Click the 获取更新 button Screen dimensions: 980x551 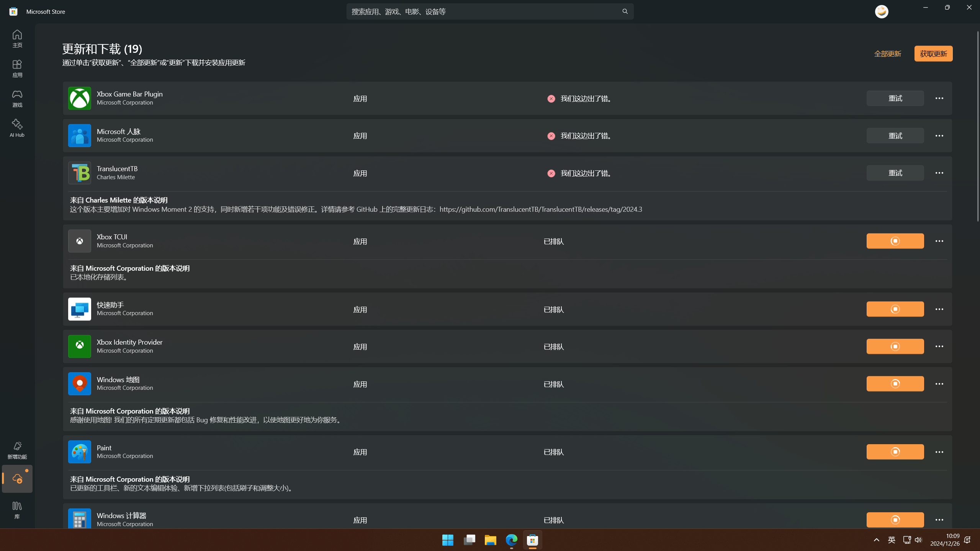pyautogui.click(x=933, y=54)
